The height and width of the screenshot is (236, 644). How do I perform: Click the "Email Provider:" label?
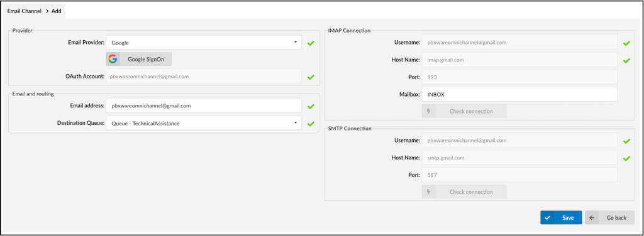click(x=86, y=42)
